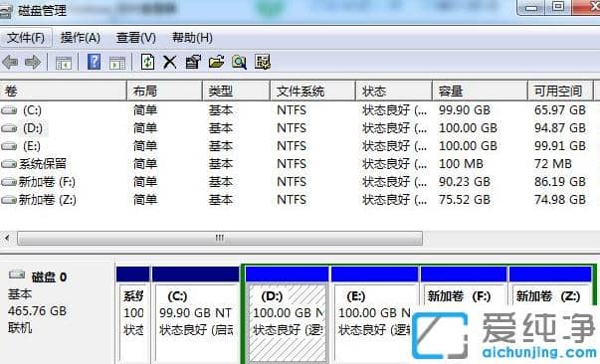The height and width of the screenshot is (364, 600).
Task: Click the 磁盘管理 window title text
Action: [x=42, y=10]
